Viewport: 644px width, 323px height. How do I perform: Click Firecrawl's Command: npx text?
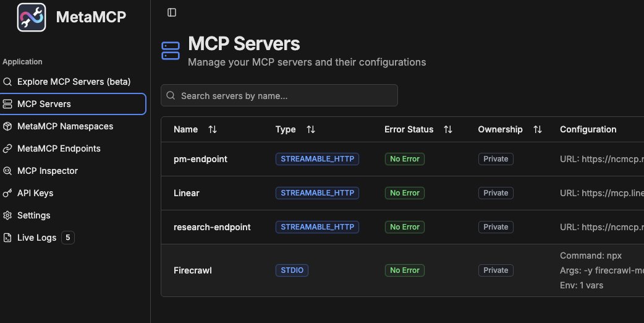point(591,256)
